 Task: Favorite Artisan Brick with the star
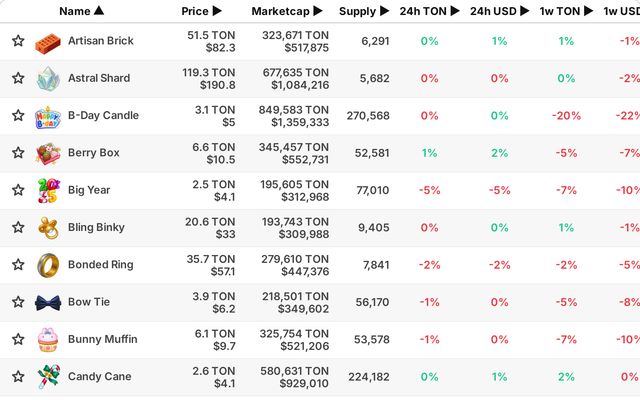[18, 41]
